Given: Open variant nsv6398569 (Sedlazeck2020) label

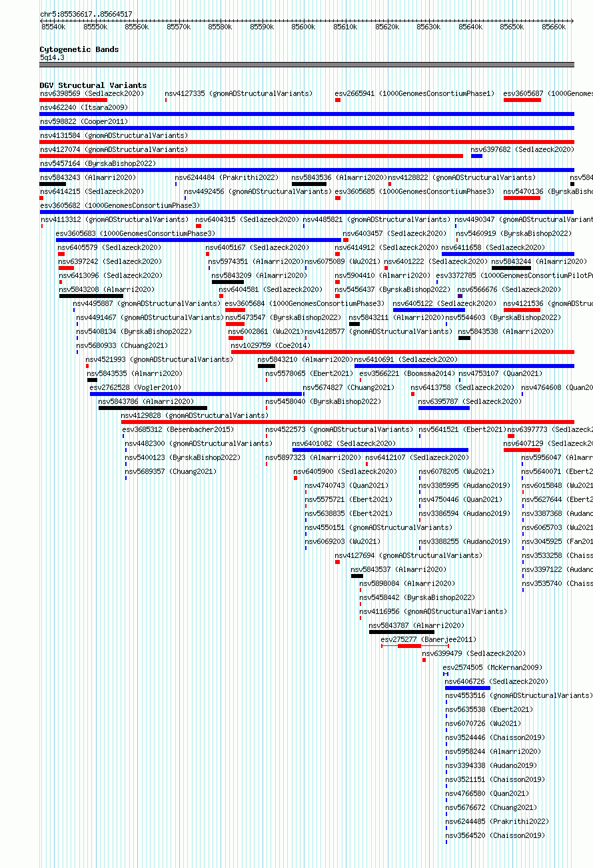Looking at the screenshot, I should pyautogui.click(x=92, y=94).
